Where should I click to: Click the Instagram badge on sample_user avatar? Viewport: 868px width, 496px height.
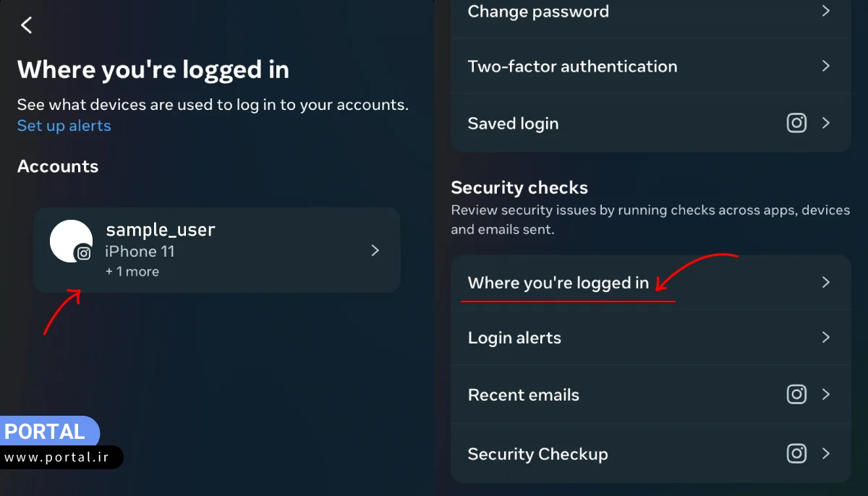tap(84, 254)
